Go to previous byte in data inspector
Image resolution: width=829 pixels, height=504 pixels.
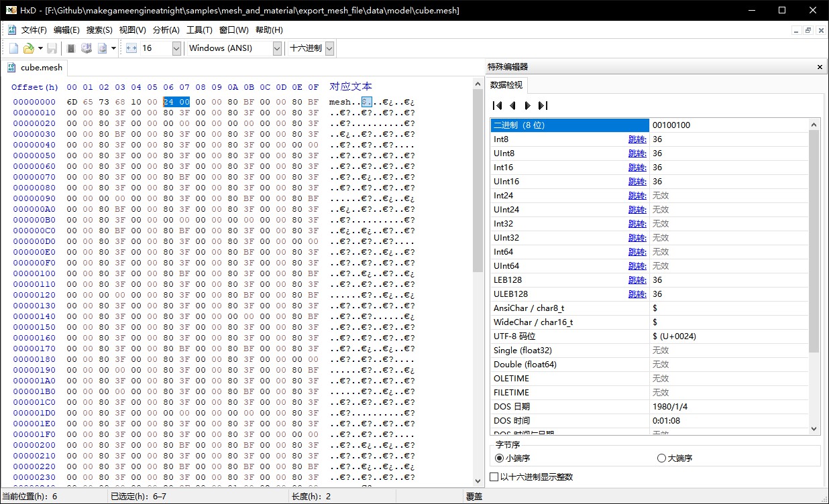512,105
